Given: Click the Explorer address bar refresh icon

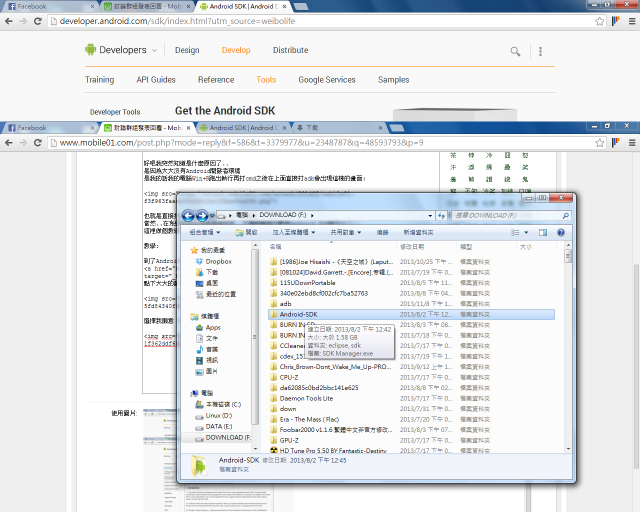Looking at the screenshot, I should click(441, 216).
